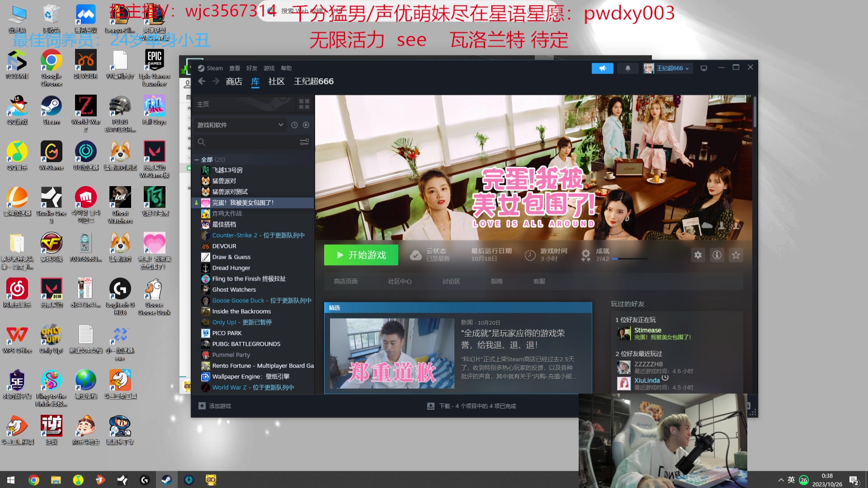Open the Fall Guys desktop icon
Screen dimensions: 868x488
click(154, 110)
